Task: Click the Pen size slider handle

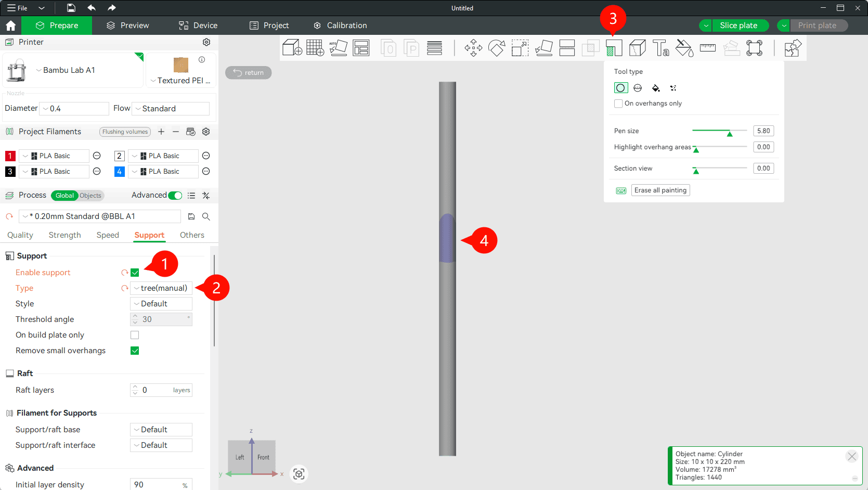Action: pos(730,133)
